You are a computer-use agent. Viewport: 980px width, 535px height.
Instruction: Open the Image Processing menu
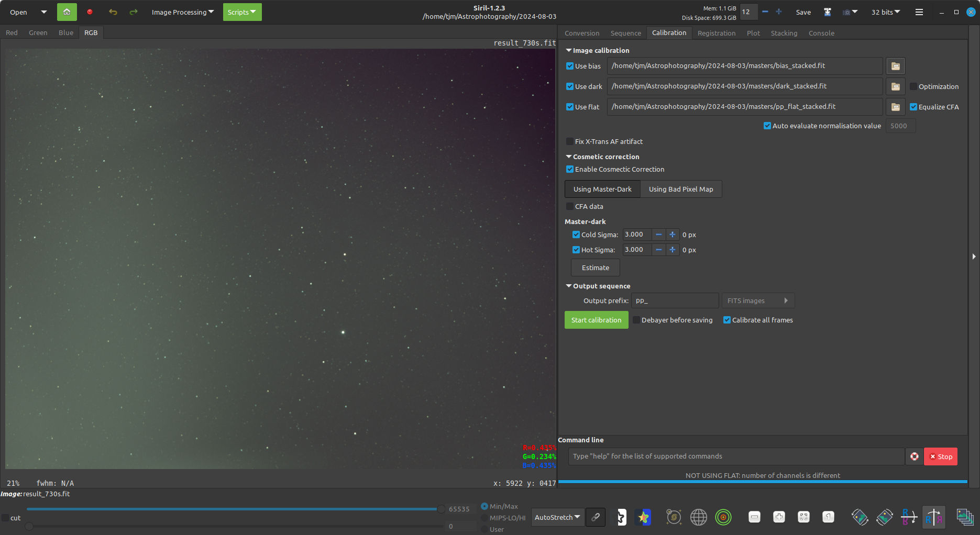182,12
